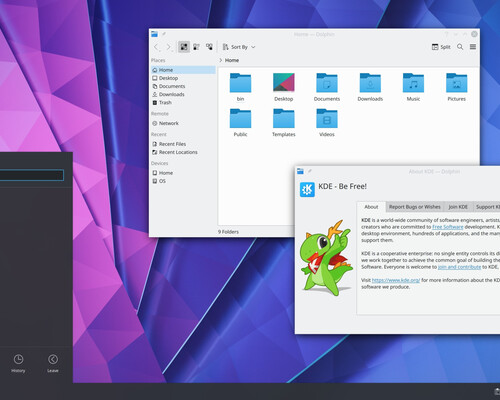This screenshot has height=400, width=500.
Task: Go back in Dolphin's navigation history
Action: [x=157, y=47]
